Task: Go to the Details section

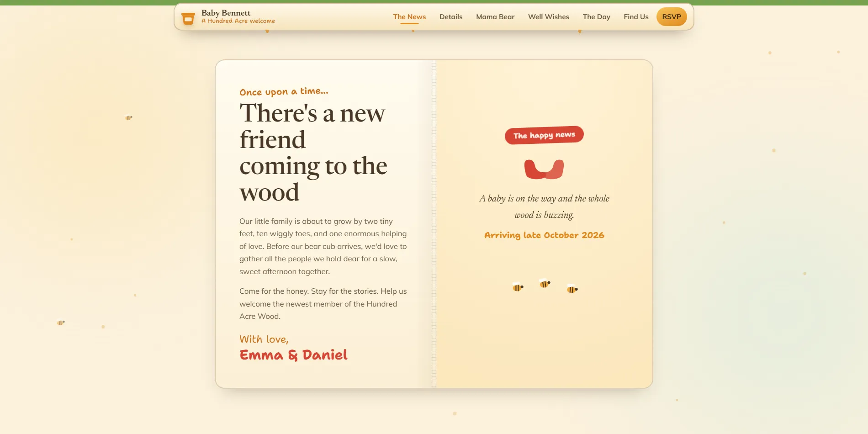Action: tap(451, 17)
